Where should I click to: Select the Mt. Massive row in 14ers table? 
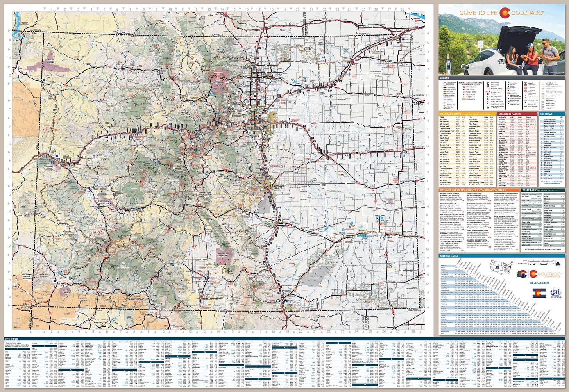(x=453, y=122)
